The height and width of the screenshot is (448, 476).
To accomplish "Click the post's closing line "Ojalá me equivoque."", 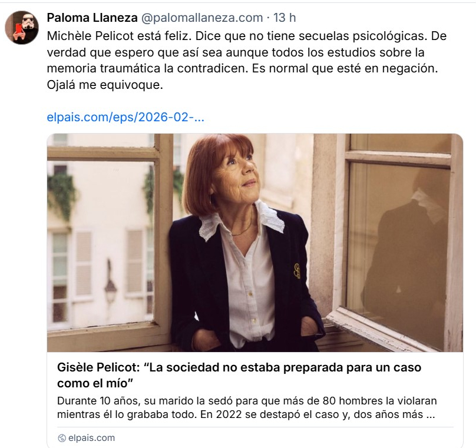I will [105, 85].
